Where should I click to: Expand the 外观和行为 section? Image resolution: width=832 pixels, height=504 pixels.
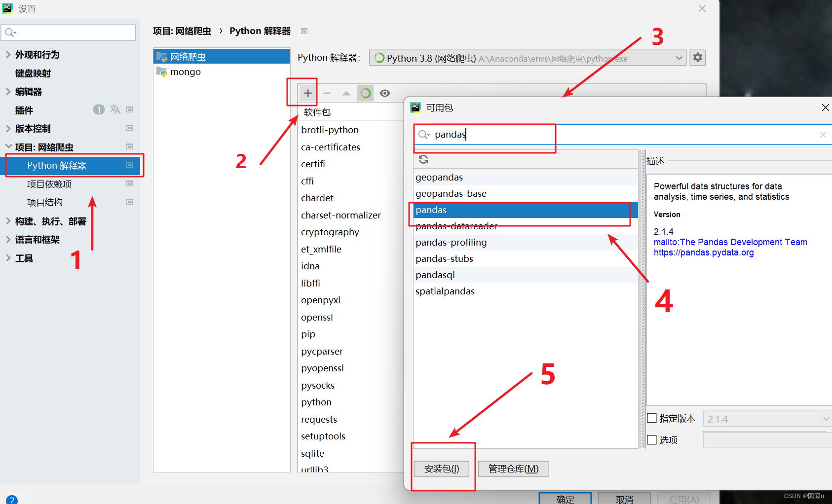pyautogui.click(x=8, y=54)
